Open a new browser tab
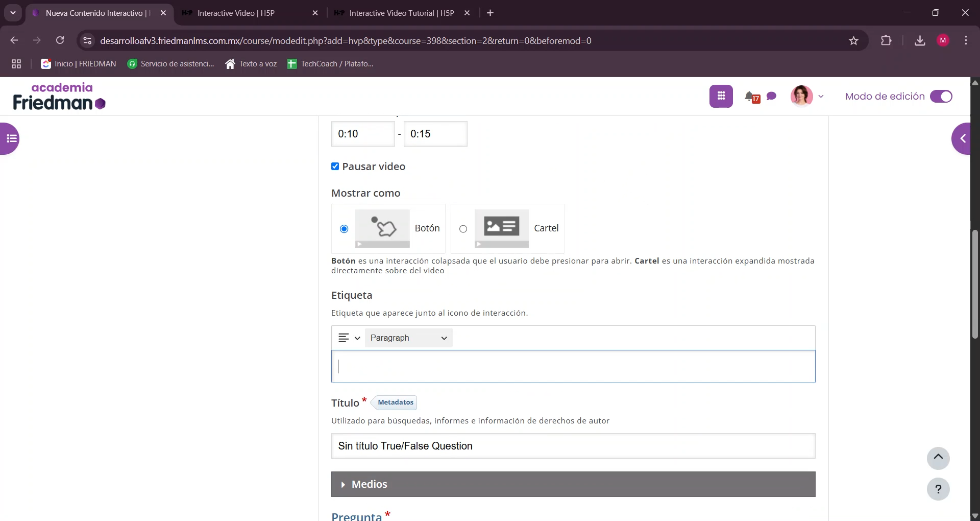980x521 pixels. point(491,13)
